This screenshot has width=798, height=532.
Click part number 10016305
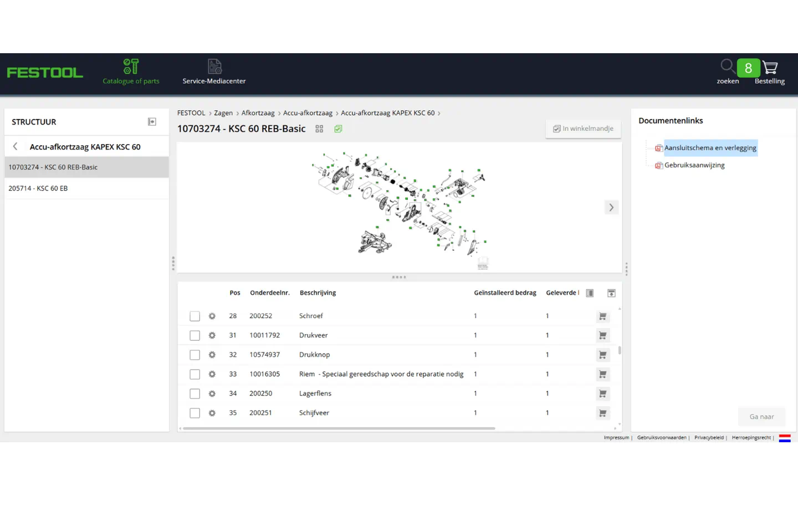coord(264,374)
